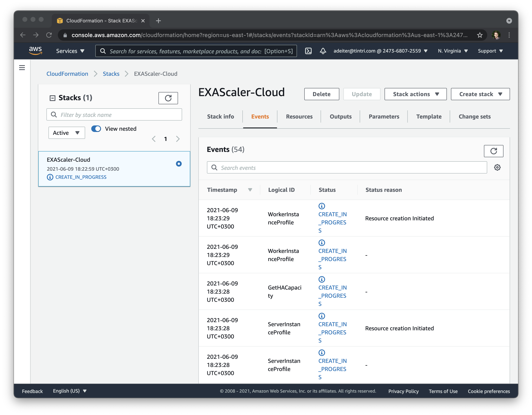
Task: Refresh the Events table
Action: click(493, 151)
